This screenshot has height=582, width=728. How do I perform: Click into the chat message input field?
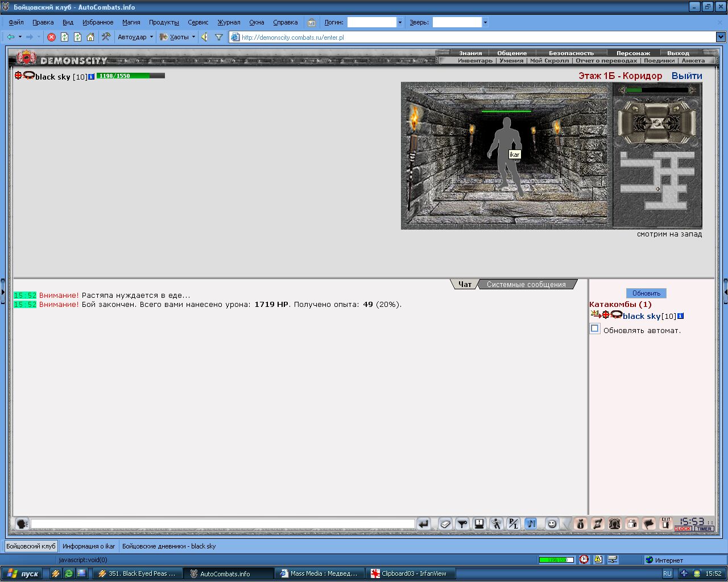click(x=223, y=524)
